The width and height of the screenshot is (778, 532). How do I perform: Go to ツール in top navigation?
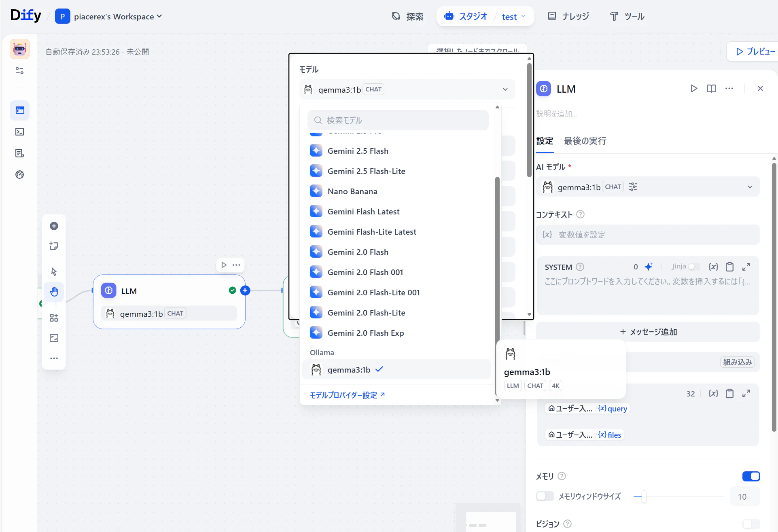(627, 17)
